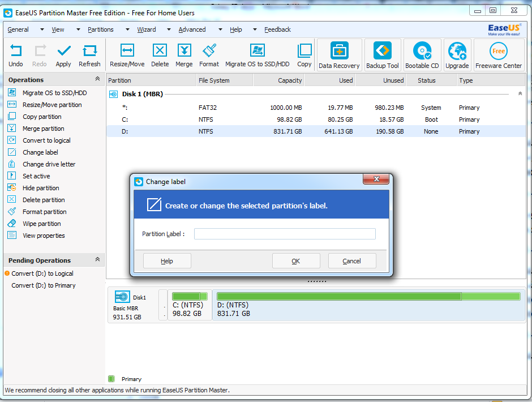Click the Disk1 Basic MBR disk icon
The width and height of the screenshot is (532, 402).
point(122,297)
